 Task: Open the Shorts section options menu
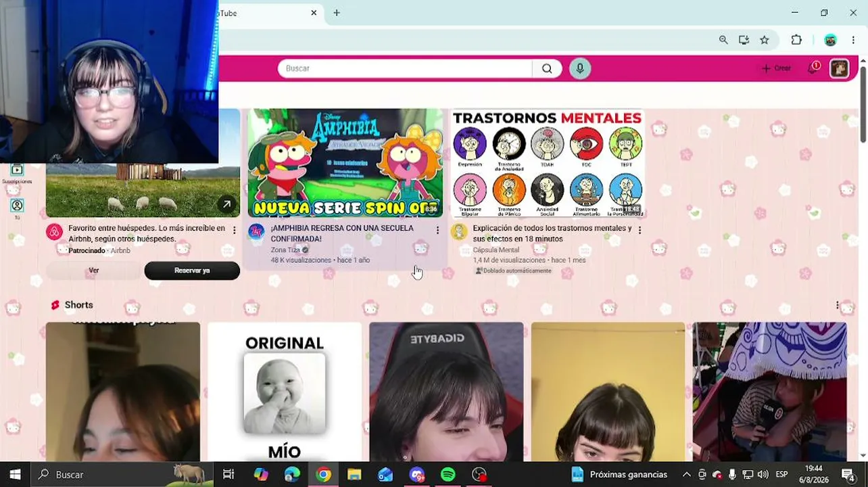click(837, 305)
